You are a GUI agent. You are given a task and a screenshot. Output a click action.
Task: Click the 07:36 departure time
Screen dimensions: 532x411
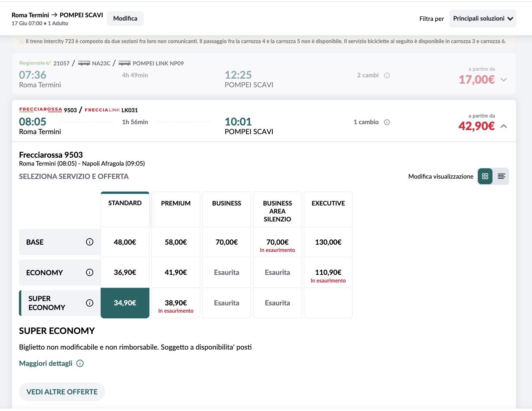[x=33, y=75]
